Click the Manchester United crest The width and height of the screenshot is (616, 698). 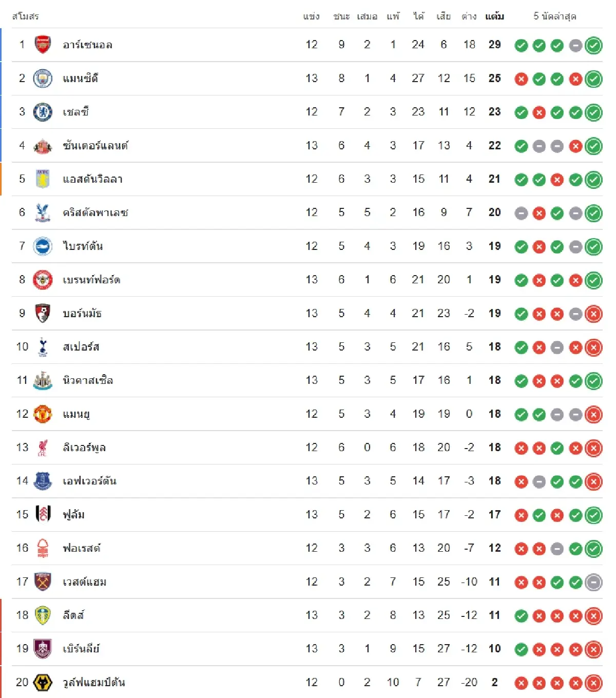coord(43,414)
